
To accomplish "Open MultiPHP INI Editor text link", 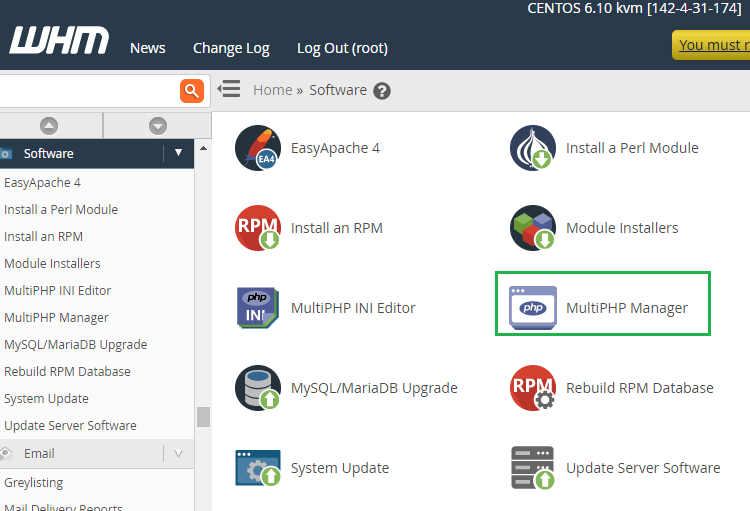I will pos(353,308).
